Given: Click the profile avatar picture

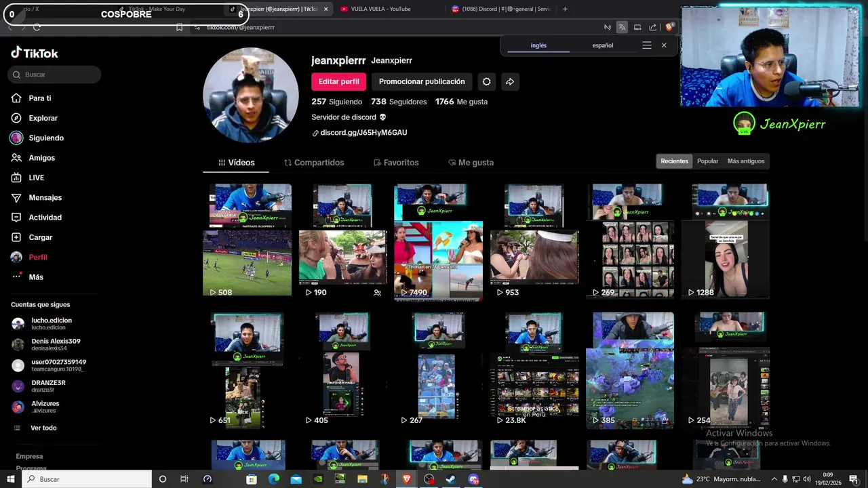Looking at the screenshot, I should pyautogui.click(x=251, y=96).
